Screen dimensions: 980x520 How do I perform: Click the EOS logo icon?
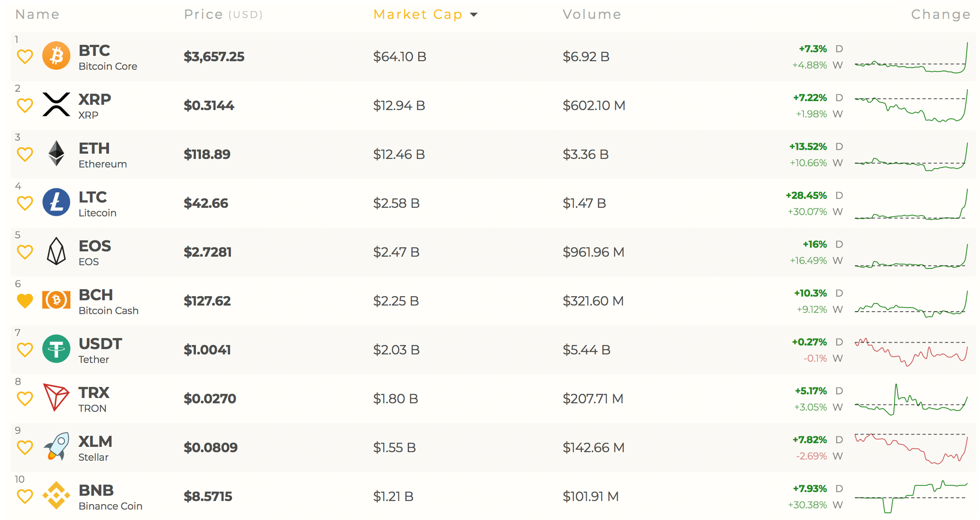[x=56, y=251]
